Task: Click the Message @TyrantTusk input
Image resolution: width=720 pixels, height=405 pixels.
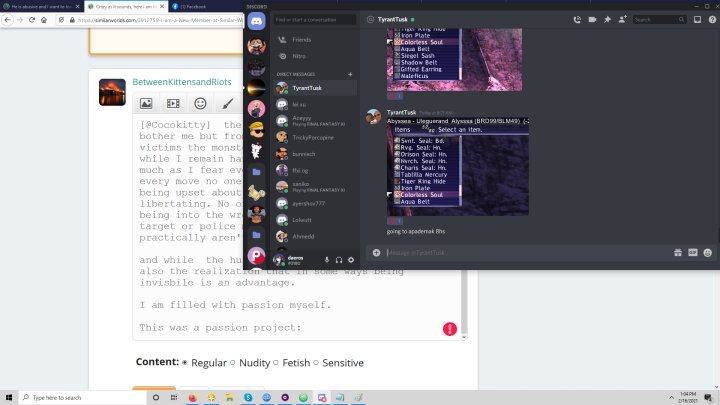Action: 526,253
